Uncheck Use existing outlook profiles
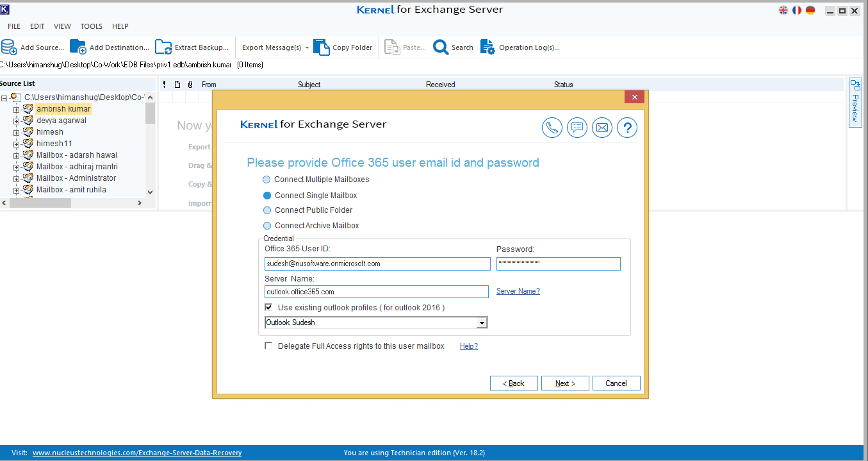 tap(269, 308)
